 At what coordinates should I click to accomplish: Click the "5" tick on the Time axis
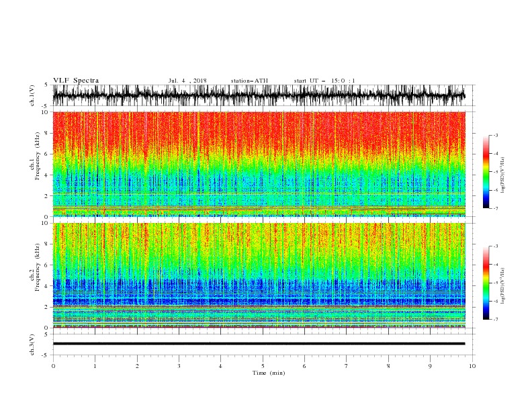(x=263, y=366)
